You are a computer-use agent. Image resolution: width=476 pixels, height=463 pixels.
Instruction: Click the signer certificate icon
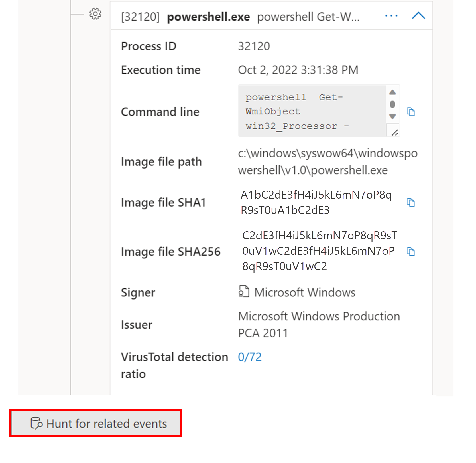pyautogui.click(x=244, y=292)
